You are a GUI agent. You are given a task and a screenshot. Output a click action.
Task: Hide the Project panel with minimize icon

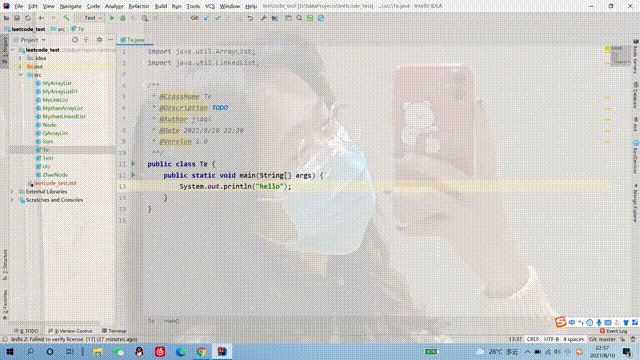(110, 40)
